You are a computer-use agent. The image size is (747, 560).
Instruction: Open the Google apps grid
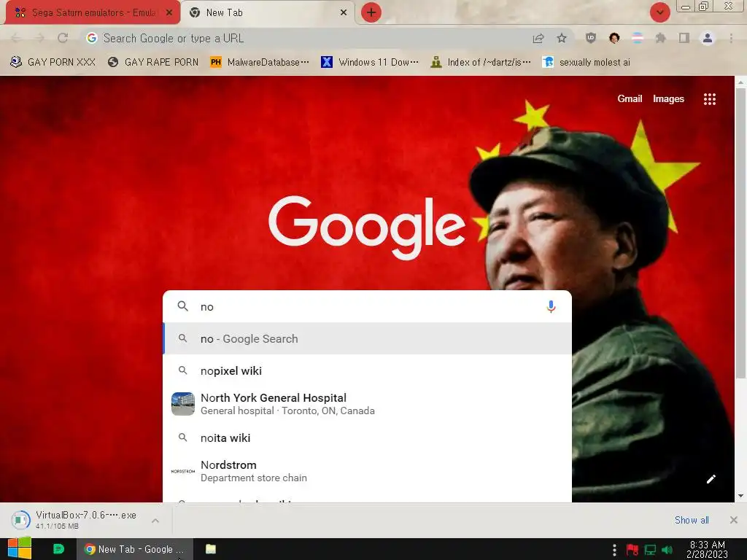coord(709,99)
